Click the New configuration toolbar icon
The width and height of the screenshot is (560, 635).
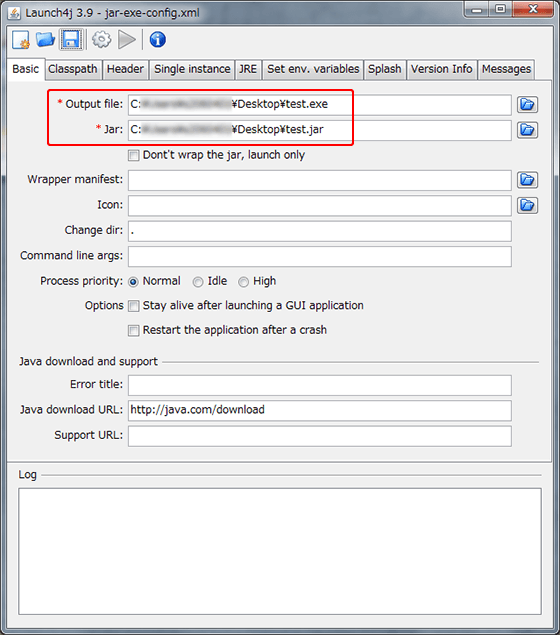pos(21,40)
